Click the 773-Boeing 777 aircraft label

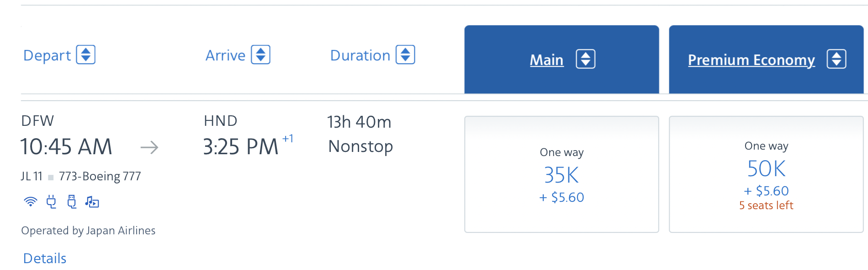(100, 176)
